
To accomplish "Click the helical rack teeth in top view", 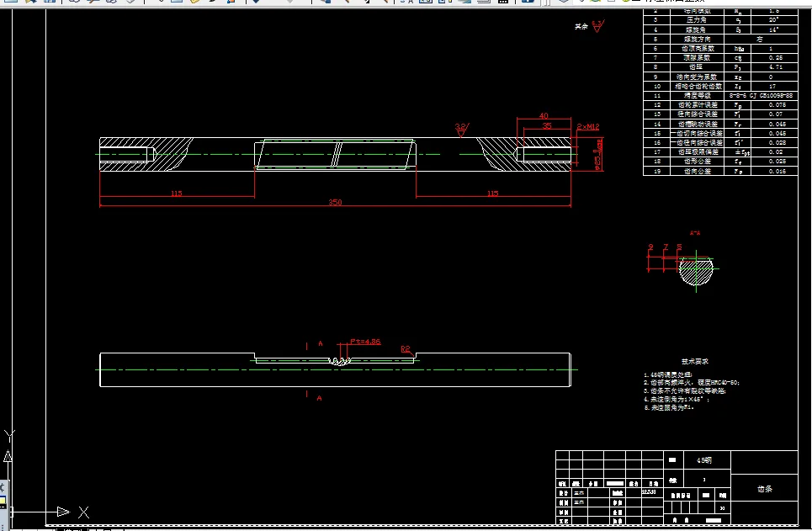I will click(336, 154).
